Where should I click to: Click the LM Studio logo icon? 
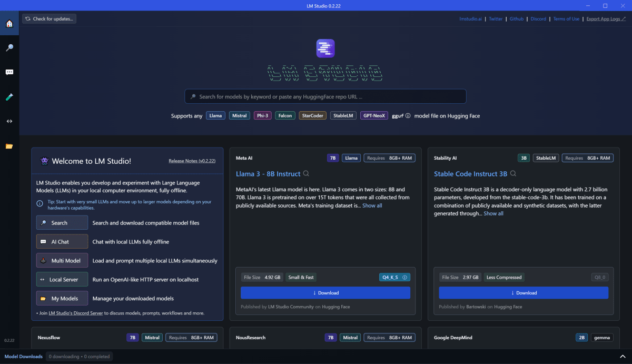click(325, 48)
